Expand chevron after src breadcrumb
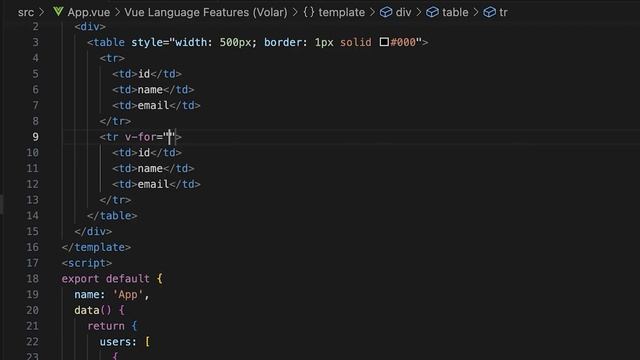Screen dimensions: 640x360 click(41, 12)
